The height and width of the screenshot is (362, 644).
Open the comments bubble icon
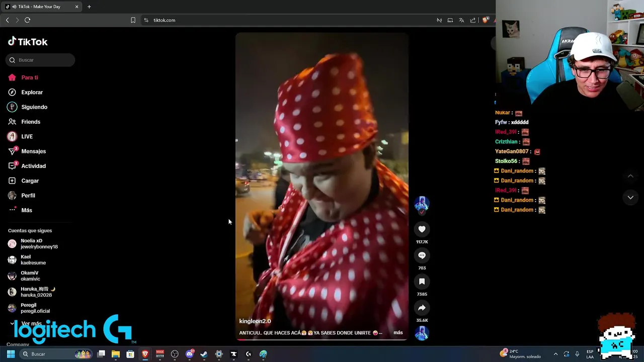click(x=422, y=255)
